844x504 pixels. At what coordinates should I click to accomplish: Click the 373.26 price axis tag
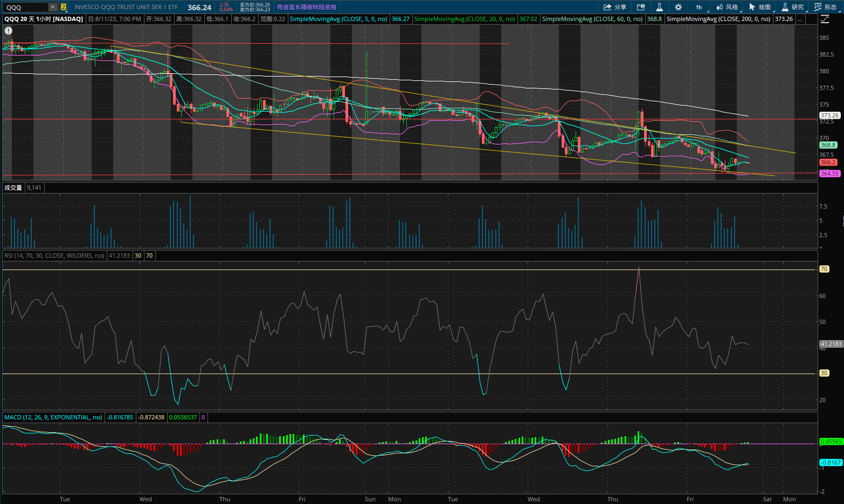click(829, 115)
